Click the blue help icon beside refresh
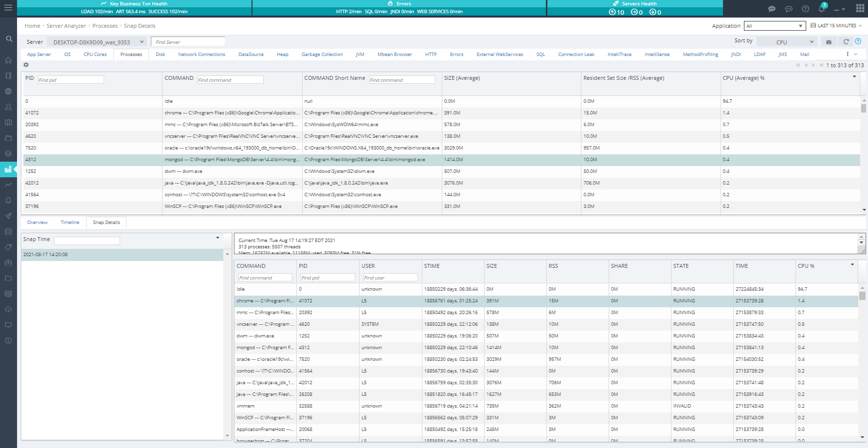Image resolution: width=868 pixels, height=448 pixels. tap(858, 41)
